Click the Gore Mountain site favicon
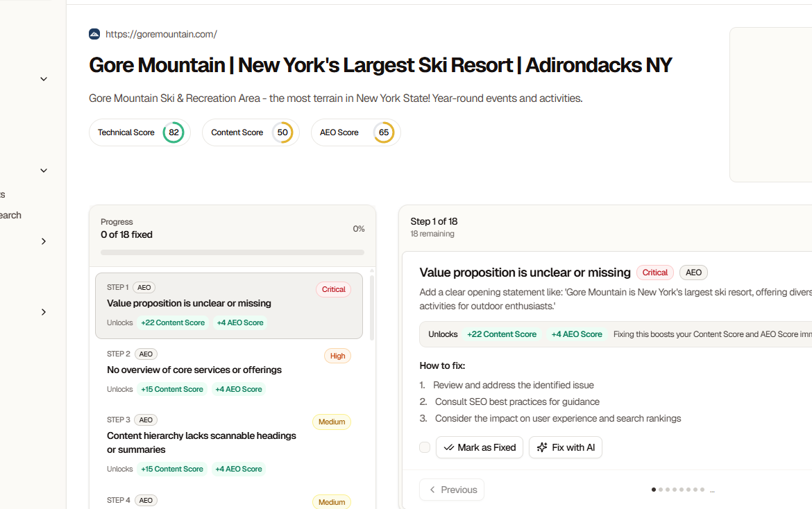The width and height of the screenshot is (812, 509). click(x=94, y=34)
